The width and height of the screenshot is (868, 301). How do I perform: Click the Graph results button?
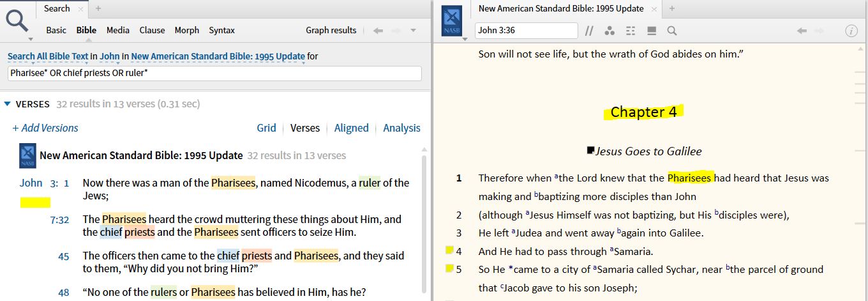point(331,30)
